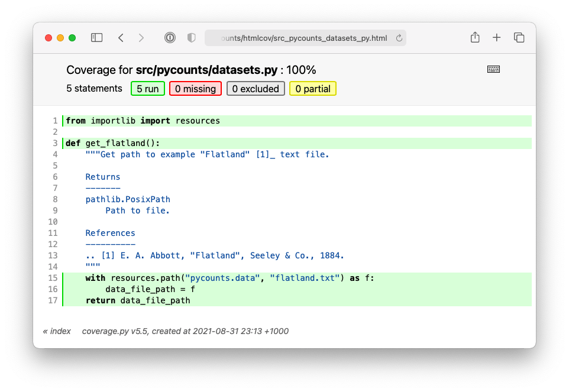Open the privacy report shield icon
The image size is (569, 392).
pyautogui.click(x=191, y=38)
